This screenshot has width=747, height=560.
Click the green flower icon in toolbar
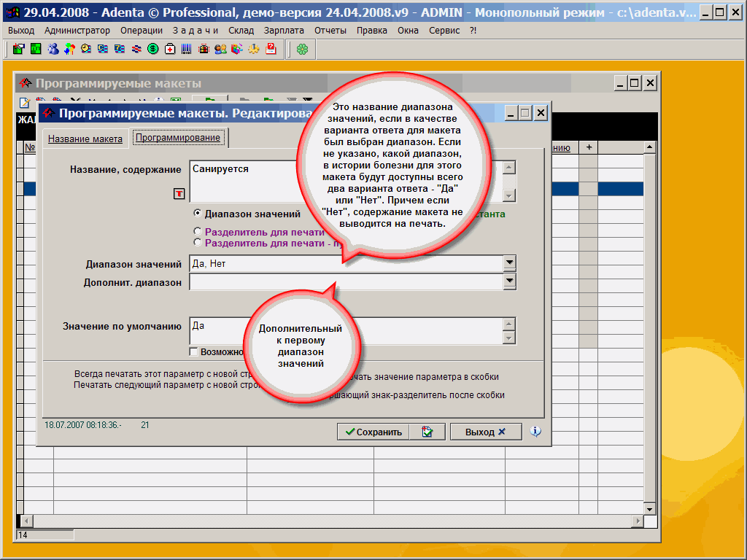tap(302, 49)
